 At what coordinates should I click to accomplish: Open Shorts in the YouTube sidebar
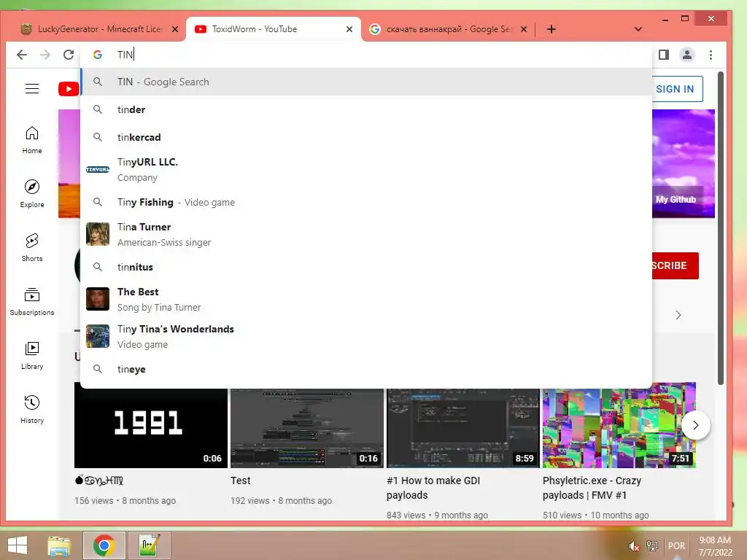tap(32, 248)
